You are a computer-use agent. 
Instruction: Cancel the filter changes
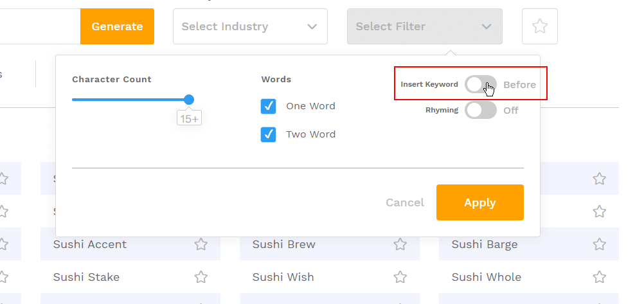click(x=405, y=202)
